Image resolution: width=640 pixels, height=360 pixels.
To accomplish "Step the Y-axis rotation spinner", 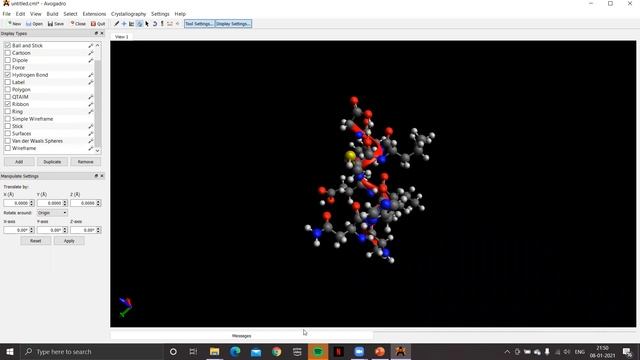I will click(x=65, y=230).
